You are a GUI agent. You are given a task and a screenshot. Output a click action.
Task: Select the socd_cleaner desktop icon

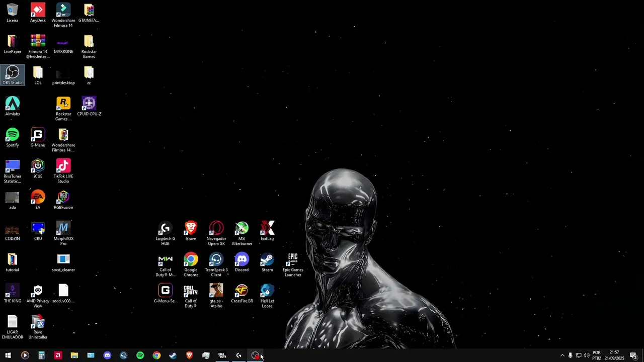pyautogui.click(x=63, y=262)
